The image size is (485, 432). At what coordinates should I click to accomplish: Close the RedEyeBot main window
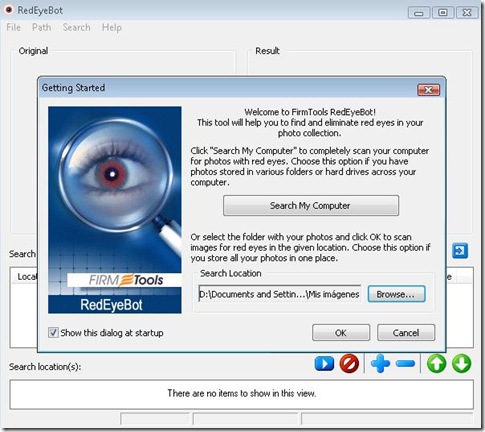[x=467, y=13]
